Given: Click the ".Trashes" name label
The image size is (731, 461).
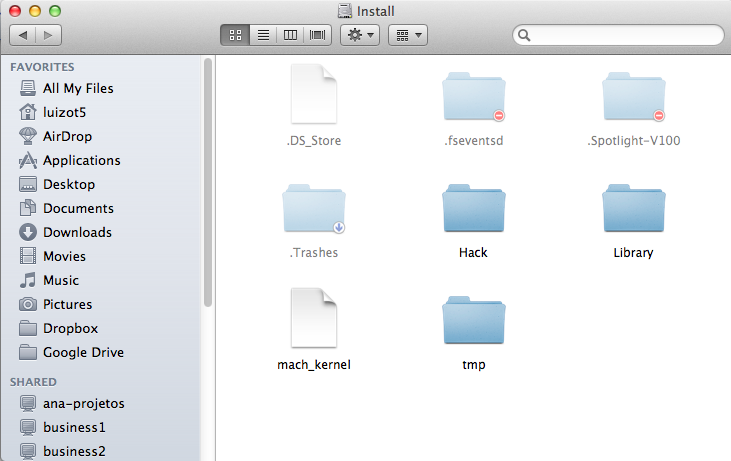Looking at the screenshot, I should click(314, 253).
